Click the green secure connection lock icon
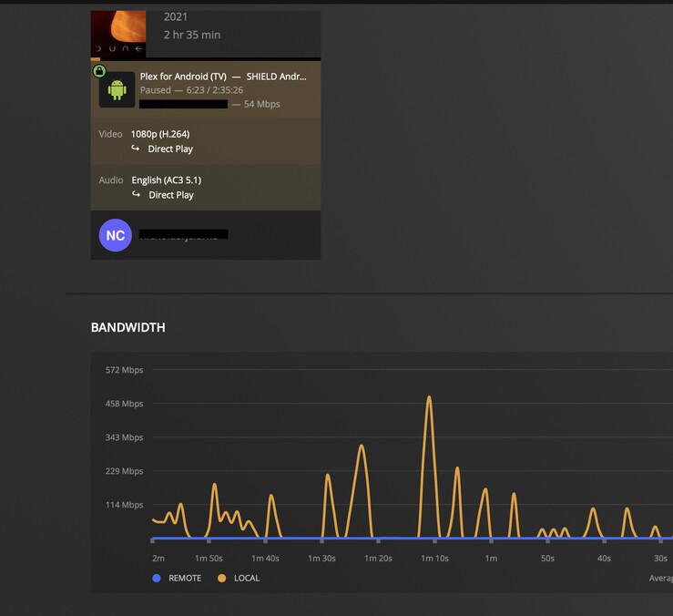The image size is (673, 616). click(99, 71)
